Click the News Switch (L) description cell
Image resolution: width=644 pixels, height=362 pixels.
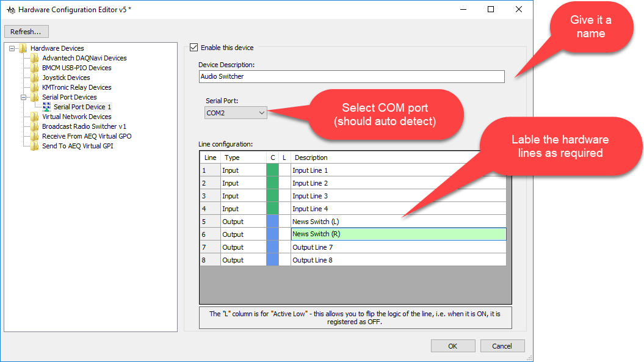399,222
